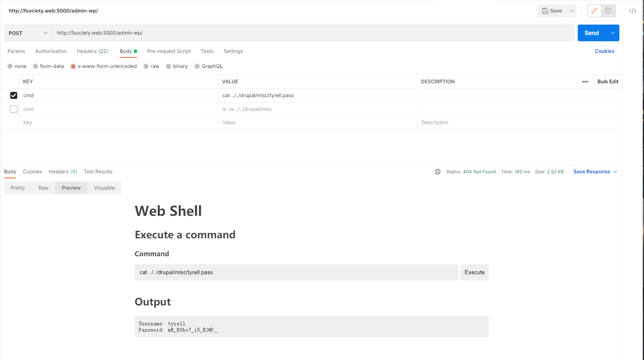
Task: Open the Cookies link
Action: pyautogui.click(x=604, y=51)
